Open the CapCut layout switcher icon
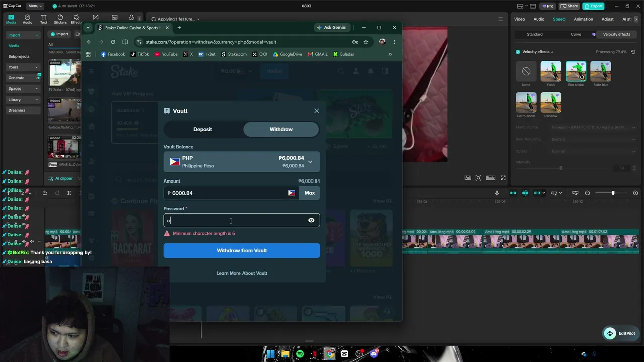 (x=520, y=6)
